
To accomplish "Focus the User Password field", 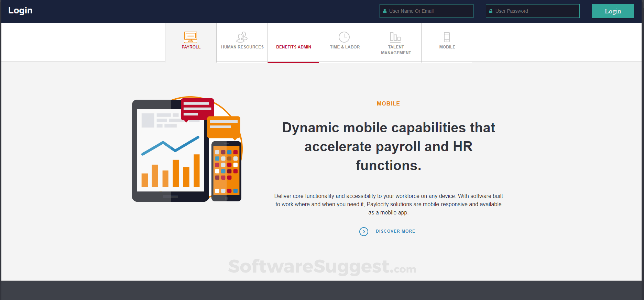I will coord(533,11).
